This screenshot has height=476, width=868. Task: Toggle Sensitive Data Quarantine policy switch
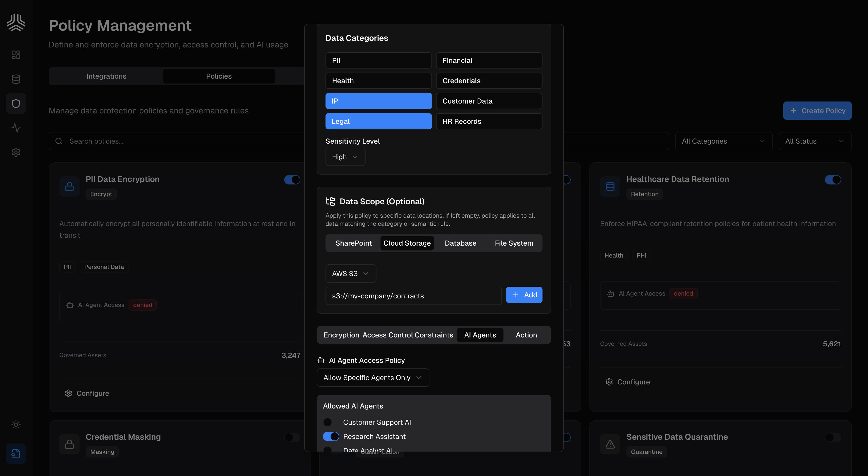(x=833, y=437)
